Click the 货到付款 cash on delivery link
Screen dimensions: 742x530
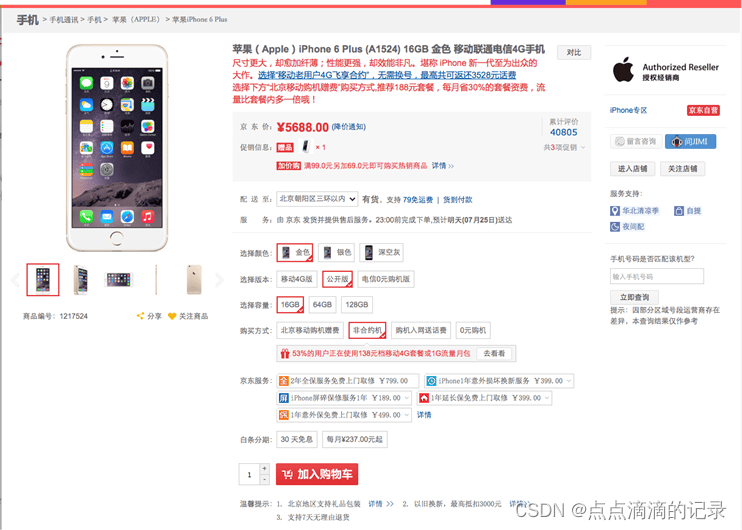[458, 200]
